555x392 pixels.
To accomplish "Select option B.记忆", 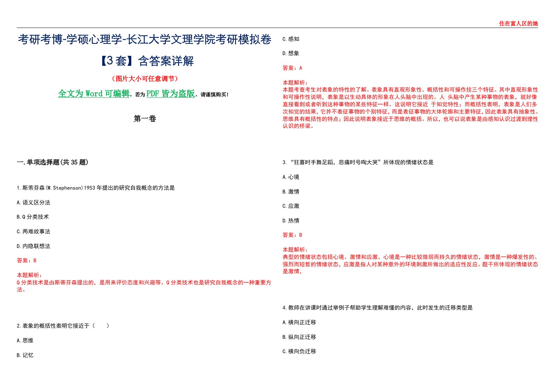I will [25, 355].
